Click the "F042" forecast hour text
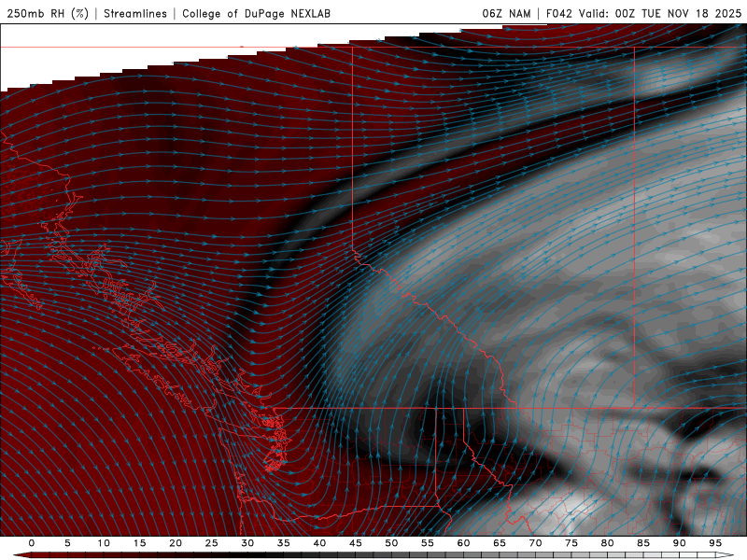This screenshot has width=747, height=560. 559,13
